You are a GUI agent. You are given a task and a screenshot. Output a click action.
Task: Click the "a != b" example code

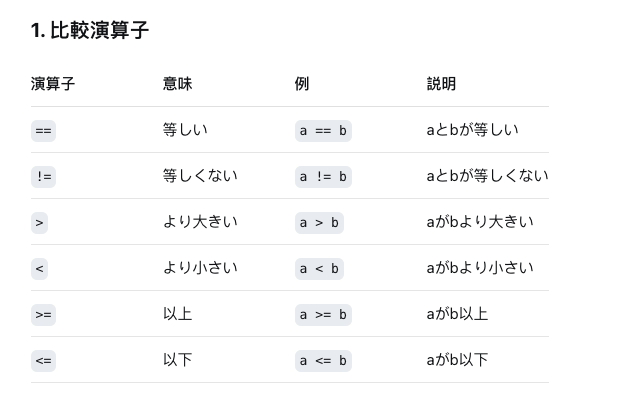tap(324, 177)
